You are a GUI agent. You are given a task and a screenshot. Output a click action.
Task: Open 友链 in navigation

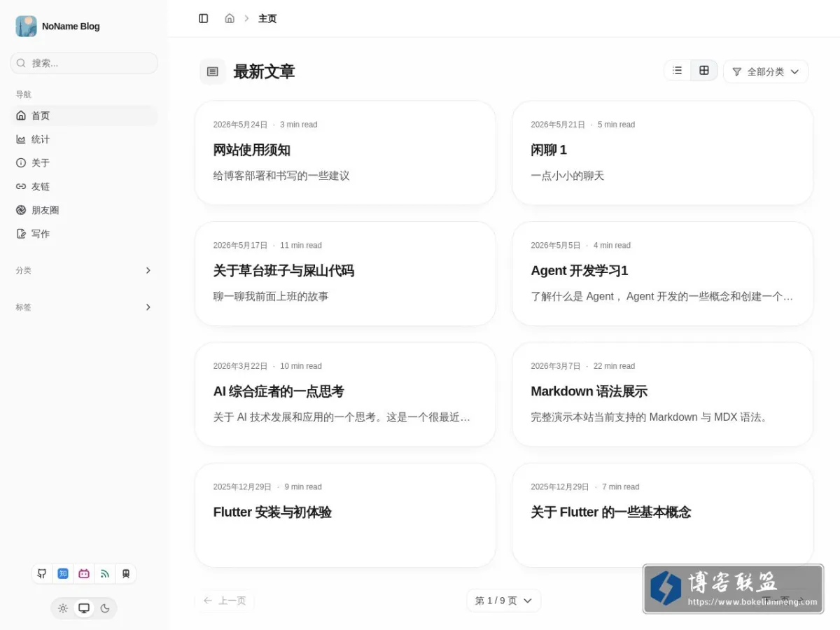tap(84, 186)
